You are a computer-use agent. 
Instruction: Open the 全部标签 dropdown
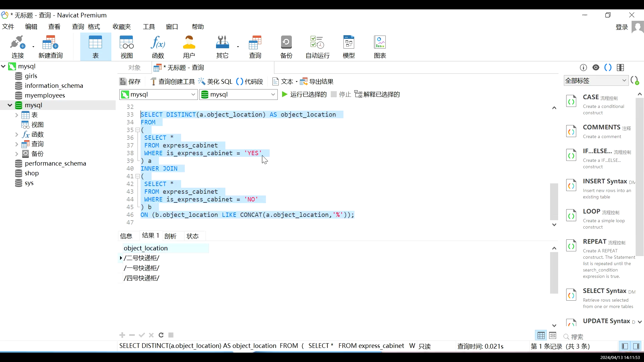point(596,80)
